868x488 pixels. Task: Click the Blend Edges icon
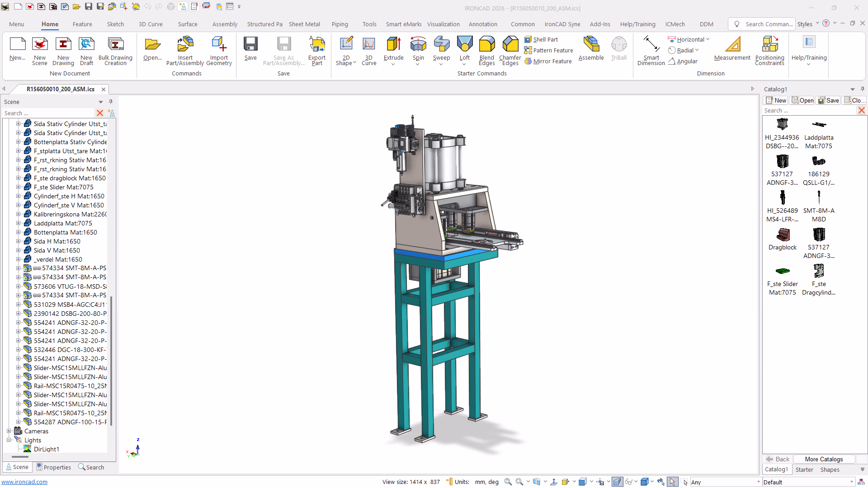[486, 45]
